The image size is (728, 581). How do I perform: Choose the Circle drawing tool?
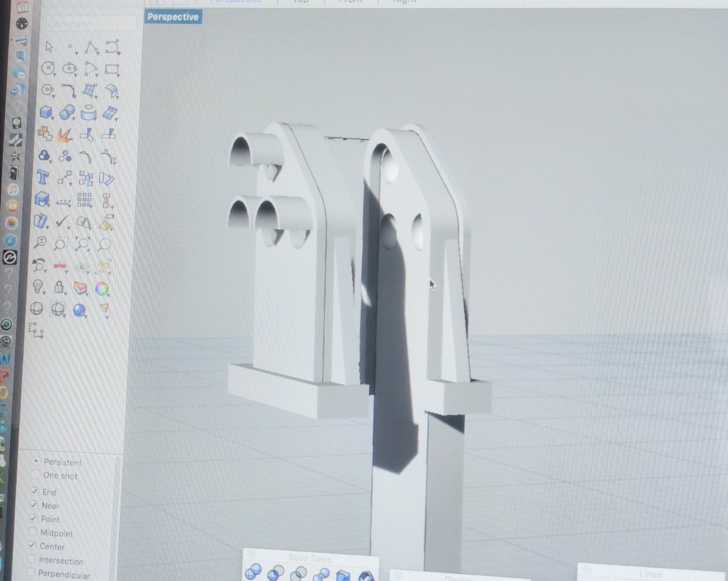coord(48,69)
